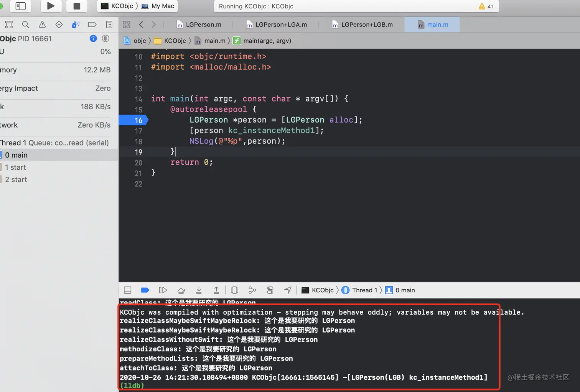This screenshot has height=392, width=580.
Task: Select stack frame 0 main
Action: (x=59, y=155)
